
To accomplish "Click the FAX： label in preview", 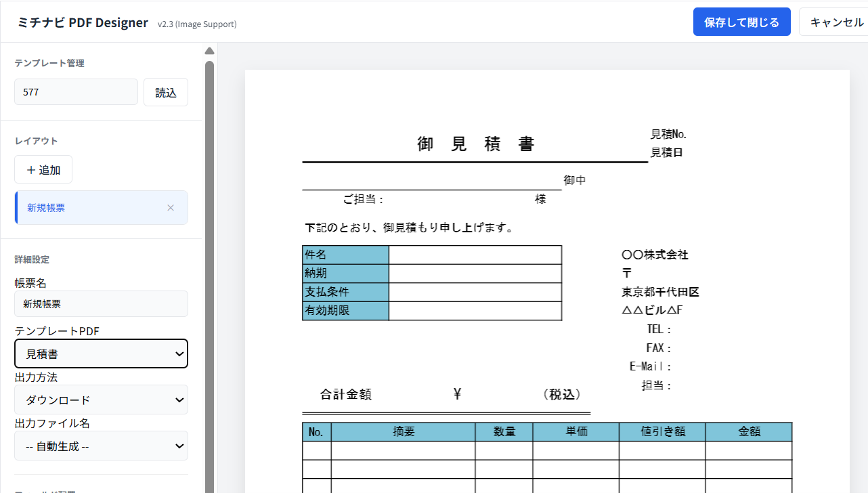I will 659,348.
